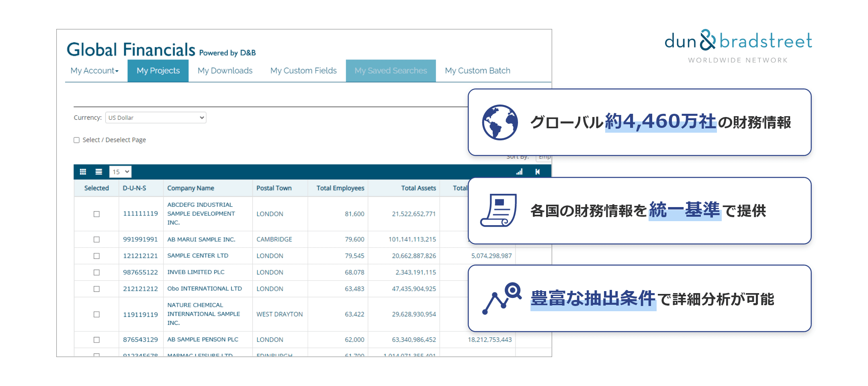Go to My Saved Searches
This screenshot has height=386, width=868.
click(x=390, y=70)
